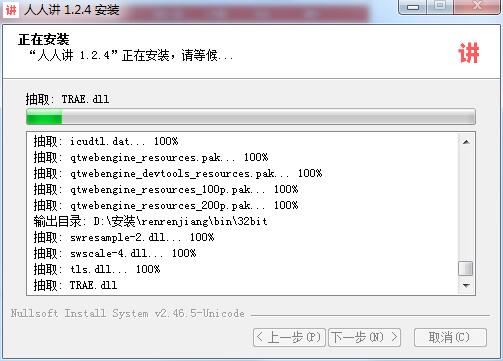Click the red 讲 logo in header
Screen dimensions: 503x361
tap(469, 53)
